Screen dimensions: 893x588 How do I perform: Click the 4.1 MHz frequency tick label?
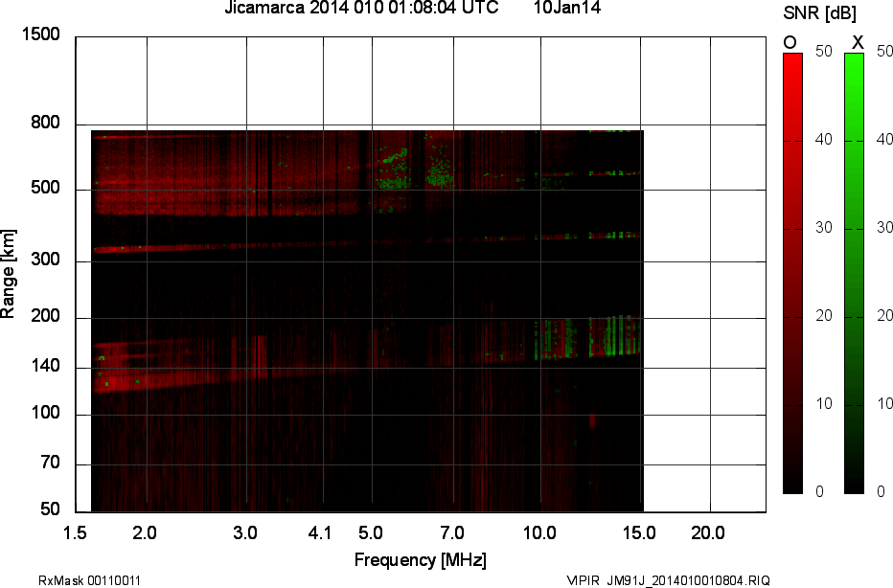point(320,532)
